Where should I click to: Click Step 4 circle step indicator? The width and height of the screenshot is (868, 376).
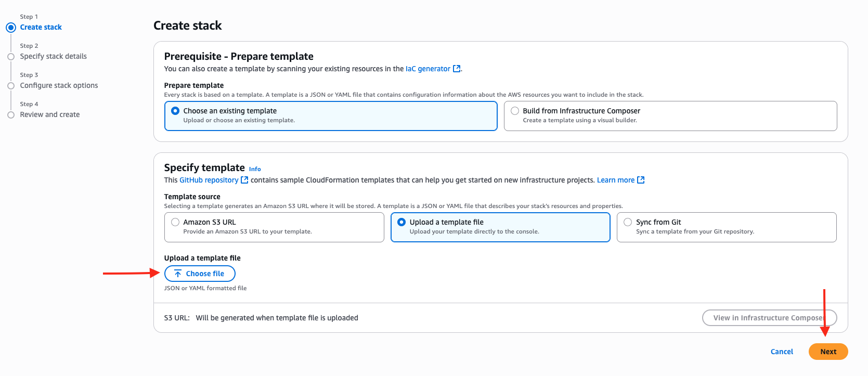(11, 115)
